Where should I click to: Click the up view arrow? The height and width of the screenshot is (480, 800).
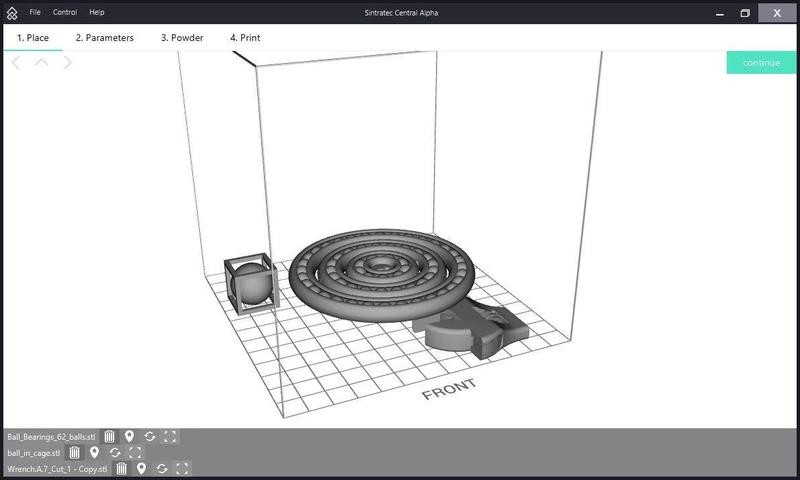click(x=41, y=62)
